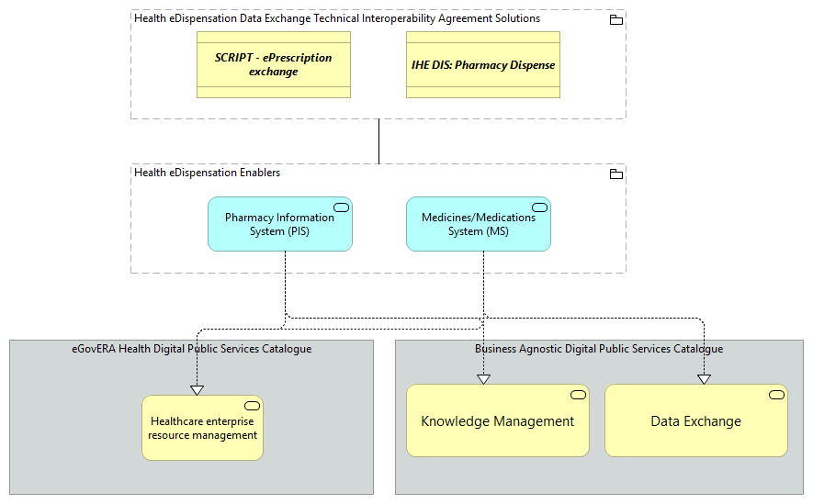813x504 pixels.
Task: Click service icon on Data Exchange node
Action: 776,396
